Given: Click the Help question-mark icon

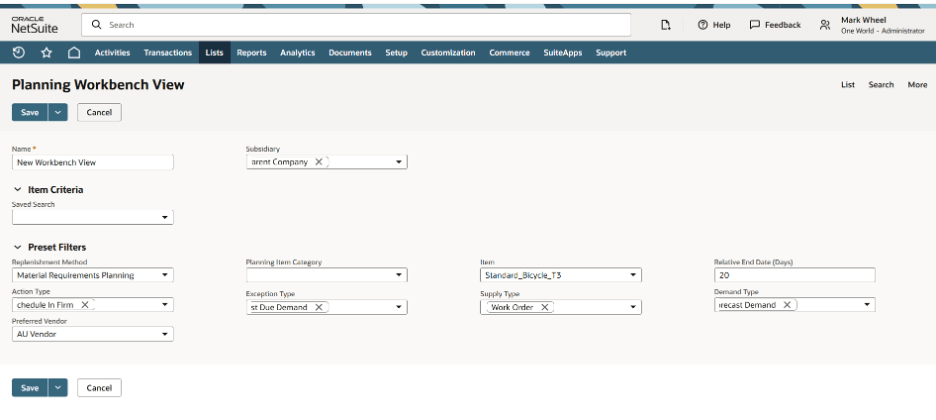Looking at the screenshot, I should (703, 25).
